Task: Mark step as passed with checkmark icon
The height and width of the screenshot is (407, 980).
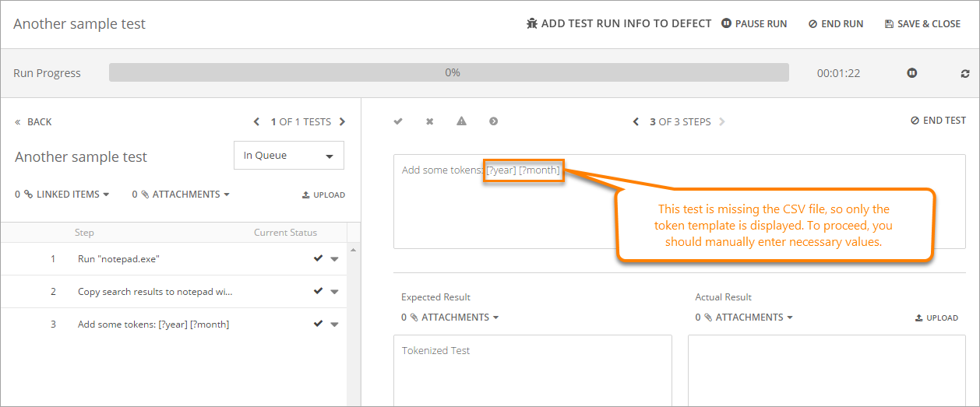Action: [398, 121]
